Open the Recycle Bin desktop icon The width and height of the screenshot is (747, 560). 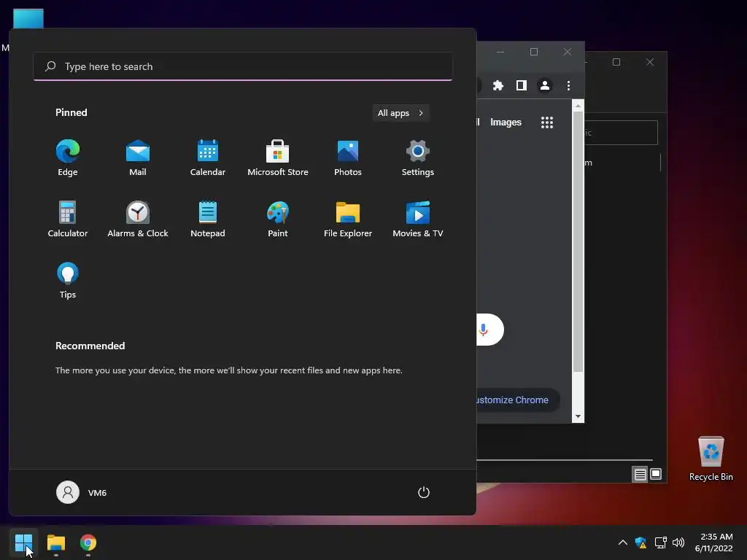[x=711, y=459]
